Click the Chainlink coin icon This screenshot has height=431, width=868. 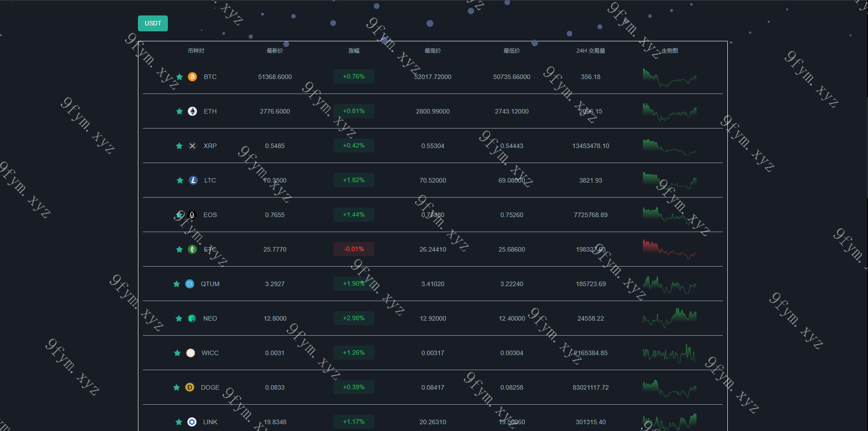pos(192,422)
